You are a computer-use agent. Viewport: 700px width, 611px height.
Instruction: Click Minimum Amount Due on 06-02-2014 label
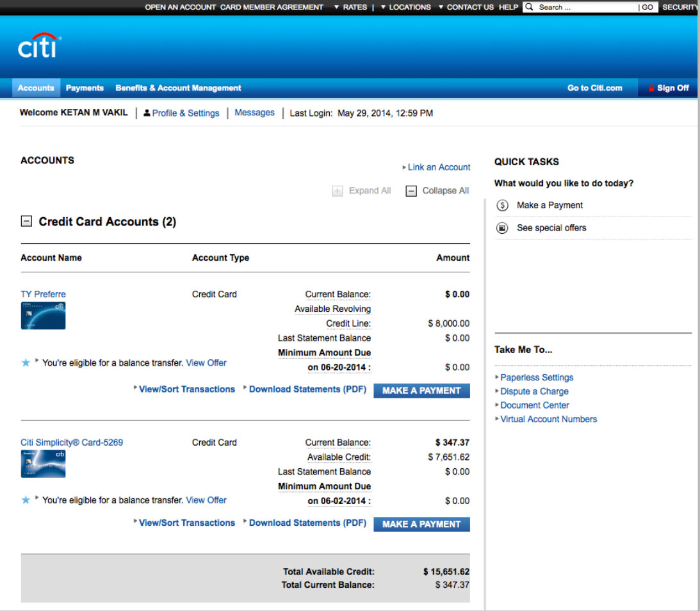pyautogui.click(x=325, y=494)
